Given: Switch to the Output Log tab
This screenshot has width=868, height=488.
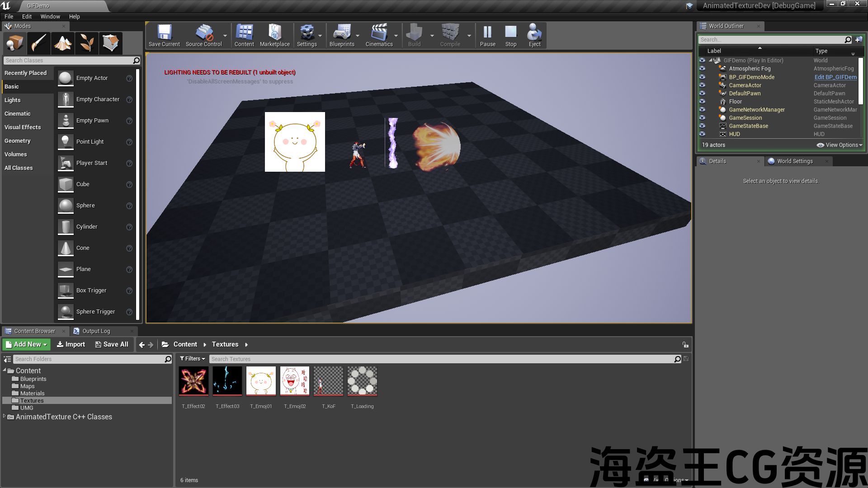Looking at the screenshot, I should [96, 331].
